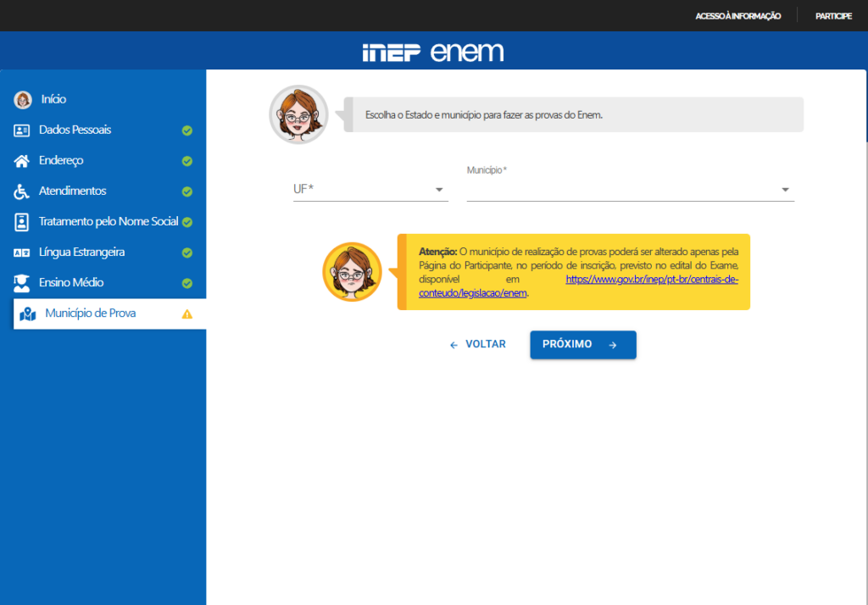
Task: Click the UF dropdown arrow
Action: click(439, 190)
